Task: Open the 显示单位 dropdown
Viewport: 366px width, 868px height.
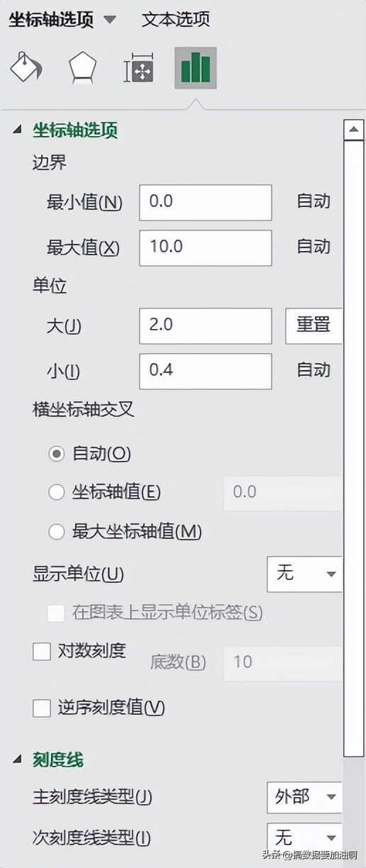Action: click(x=304, y=574)
